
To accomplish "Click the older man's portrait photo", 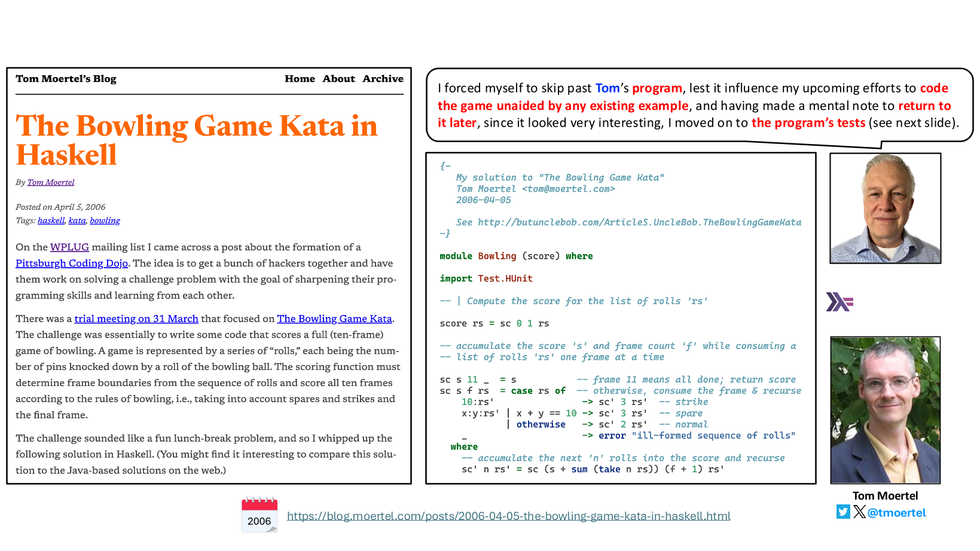I will (x=885, y=208).
